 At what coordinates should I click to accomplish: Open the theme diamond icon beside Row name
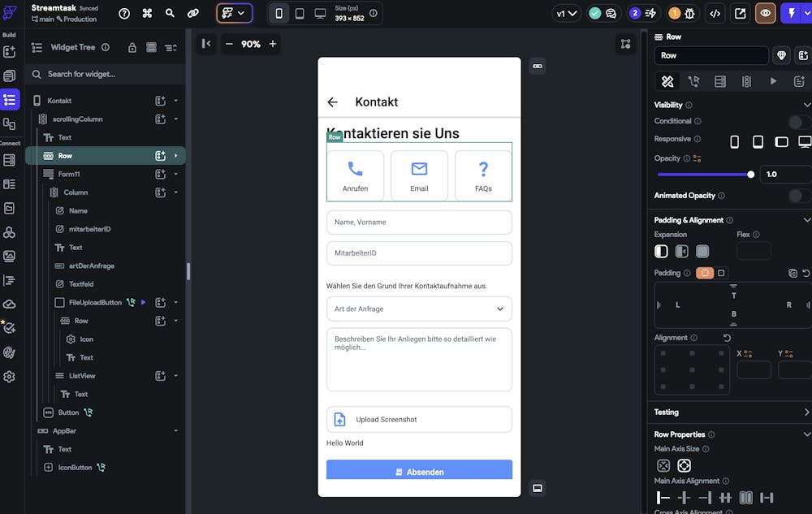click(781, 55)
